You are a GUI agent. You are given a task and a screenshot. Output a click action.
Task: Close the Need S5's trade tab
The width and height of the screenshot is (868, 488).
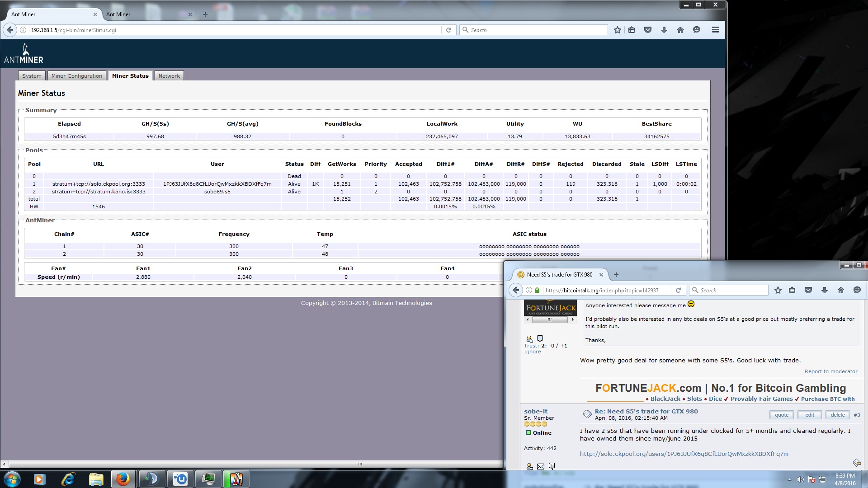[601, 275]
